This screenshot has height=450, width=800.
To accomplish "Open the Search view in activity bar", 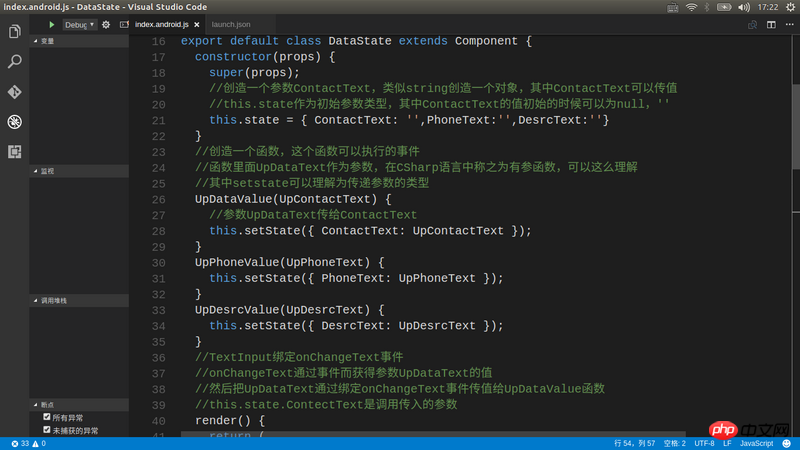I will click(x=14, y=61).
